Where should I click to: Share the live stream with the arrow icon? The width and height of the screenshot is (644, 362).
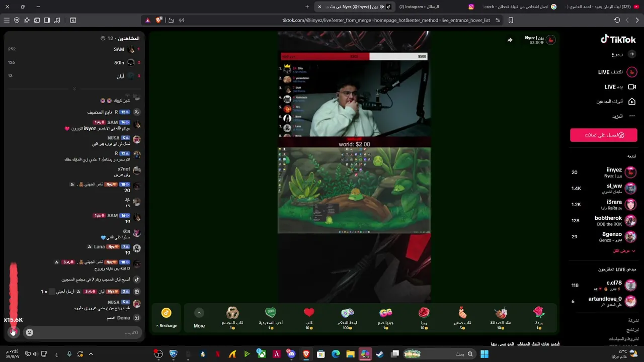510,40
